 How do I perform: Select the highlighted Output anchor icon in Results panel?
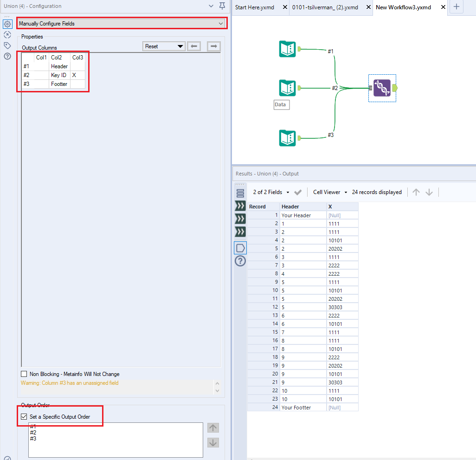240,247
